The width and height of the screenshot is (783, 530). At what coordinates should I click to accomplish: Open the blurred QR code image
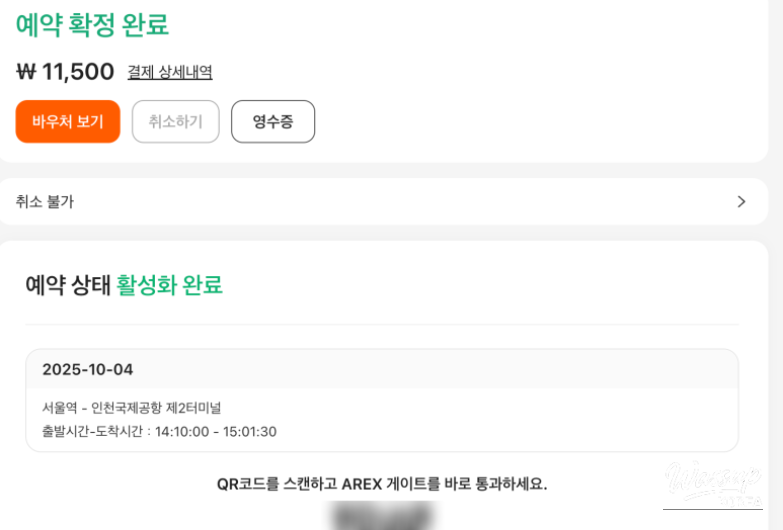(x=382, y=516)
